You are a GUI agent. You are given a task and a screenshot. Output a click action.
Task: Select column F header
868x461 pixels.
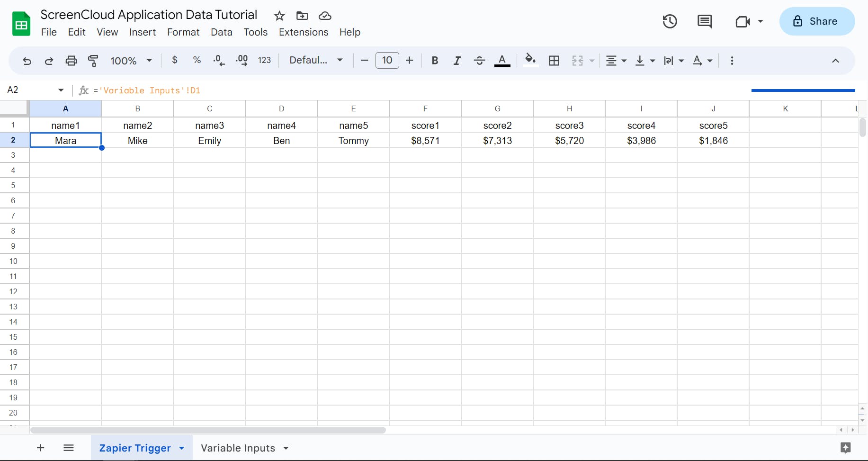[425, 108]
